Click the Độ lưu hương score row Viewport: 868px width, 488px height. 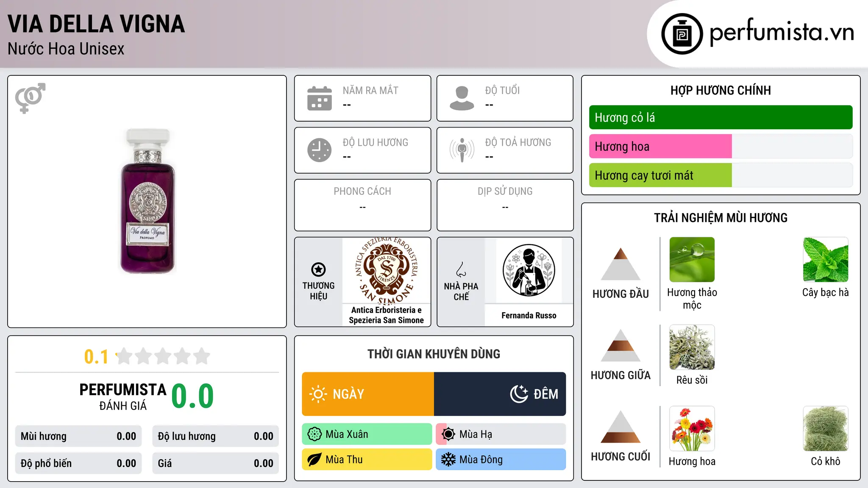(216, 436)
